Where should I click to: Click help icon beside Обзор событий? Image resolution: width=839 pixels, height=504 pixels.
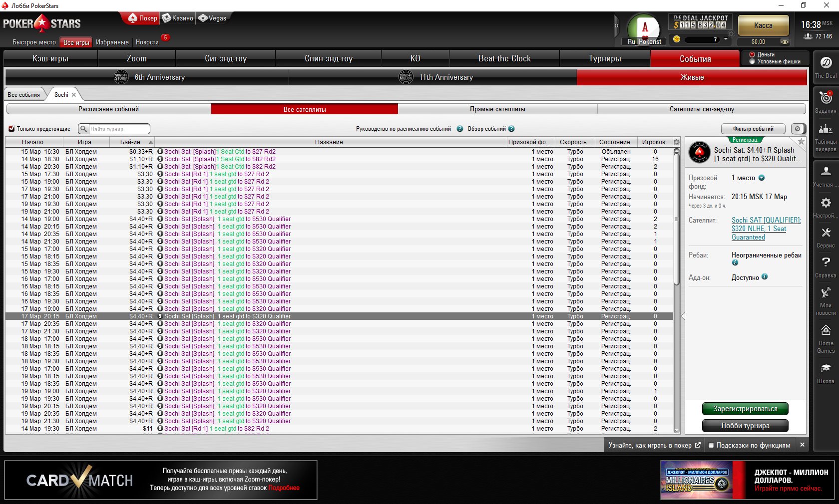[511, 129]
